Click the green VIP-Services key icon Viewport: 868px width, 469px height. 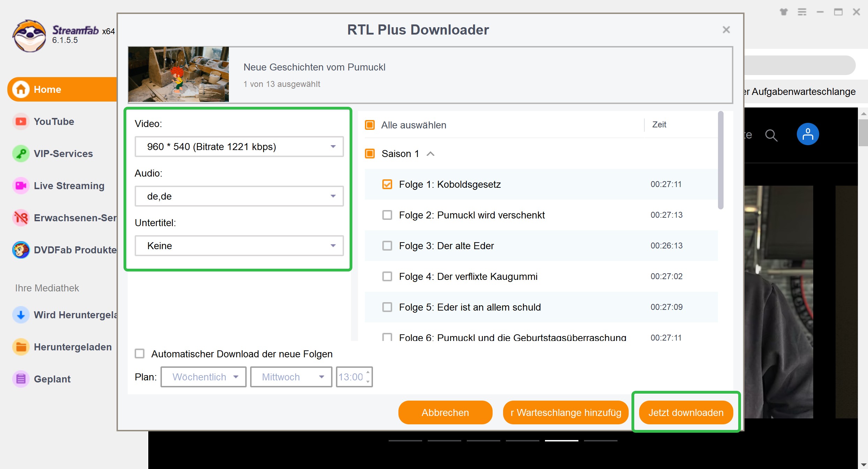[21, 154]
